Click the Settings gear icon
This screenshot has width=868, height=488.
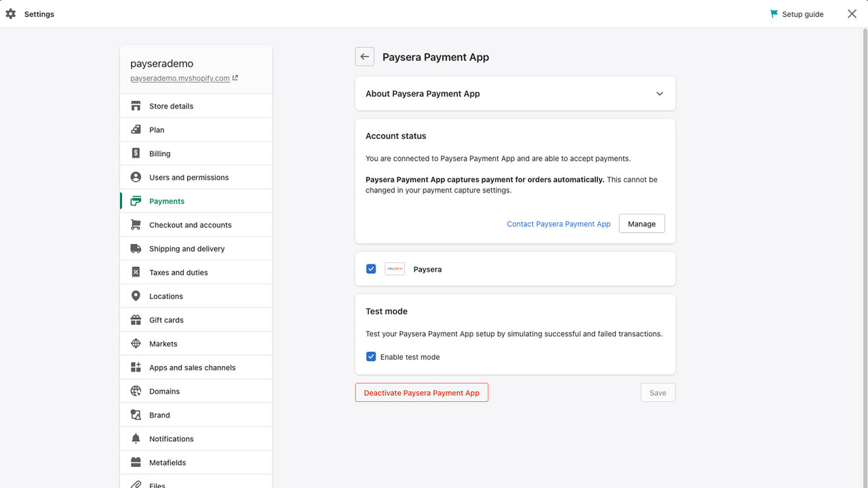[x=11, y=14]
